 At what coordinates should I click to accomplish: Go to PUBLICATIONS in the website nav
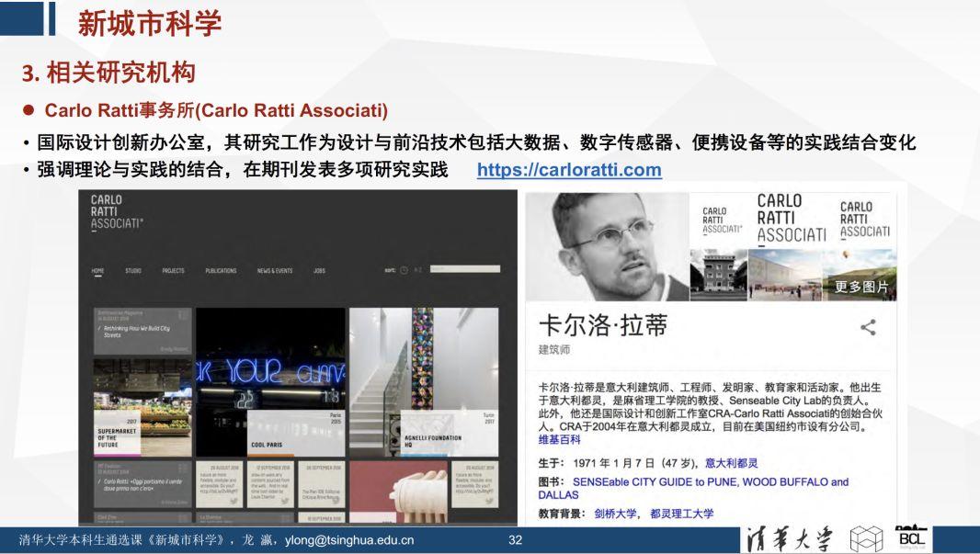[x=221, y=271]
